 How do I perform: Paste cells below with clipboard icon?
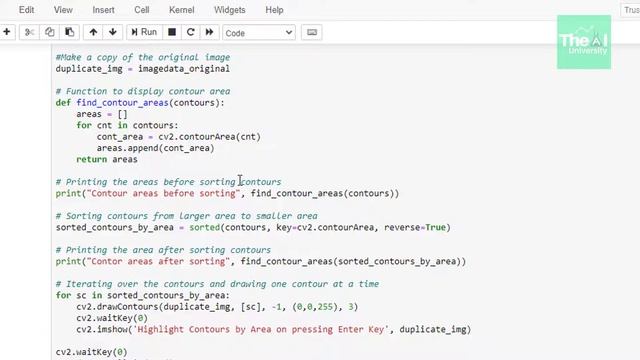coord(69,32)
